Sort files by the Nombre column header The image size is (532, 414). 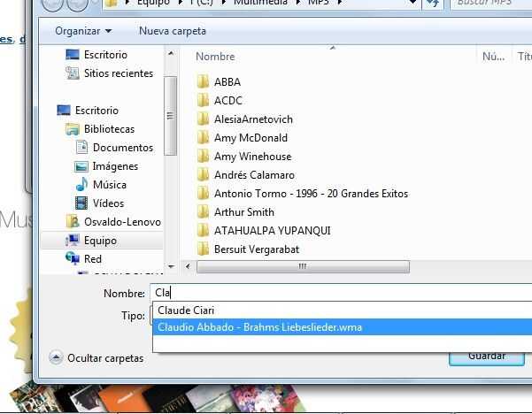click(x=215, y=57)
